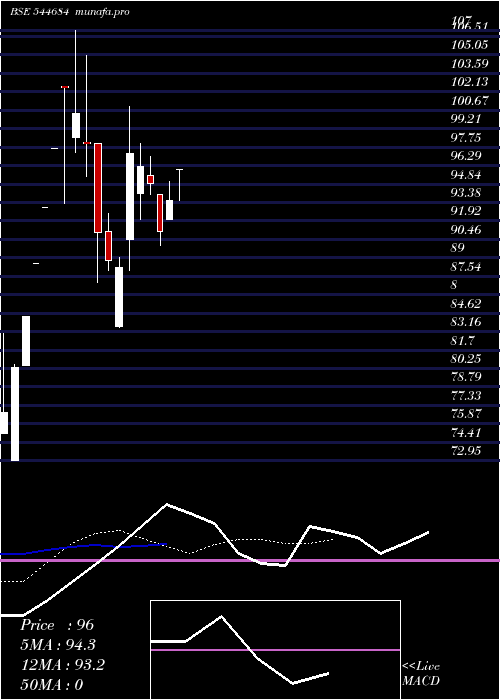Image resolution: width=500 pixels, height=700 pixels.
Task: Click the '5MA : 94.3' readout
Action: coord(58,645)
